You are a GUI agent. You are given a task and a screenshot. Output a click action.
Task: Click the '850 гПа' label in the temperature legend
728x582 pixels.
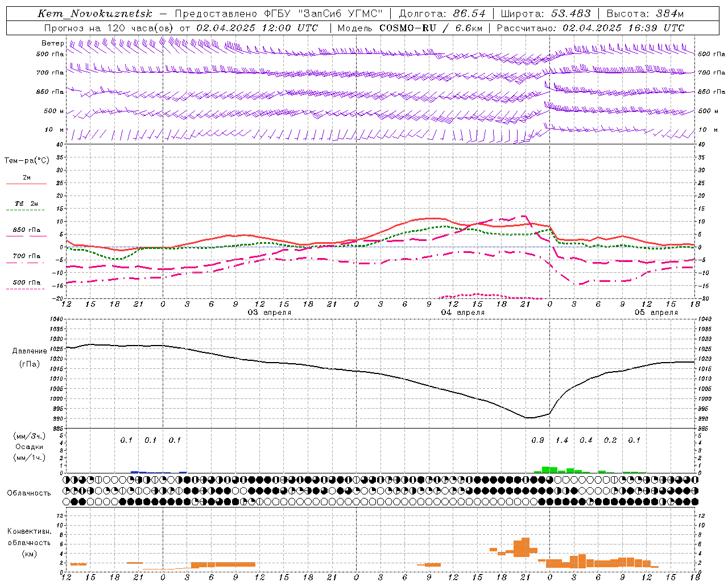(27, 230)
